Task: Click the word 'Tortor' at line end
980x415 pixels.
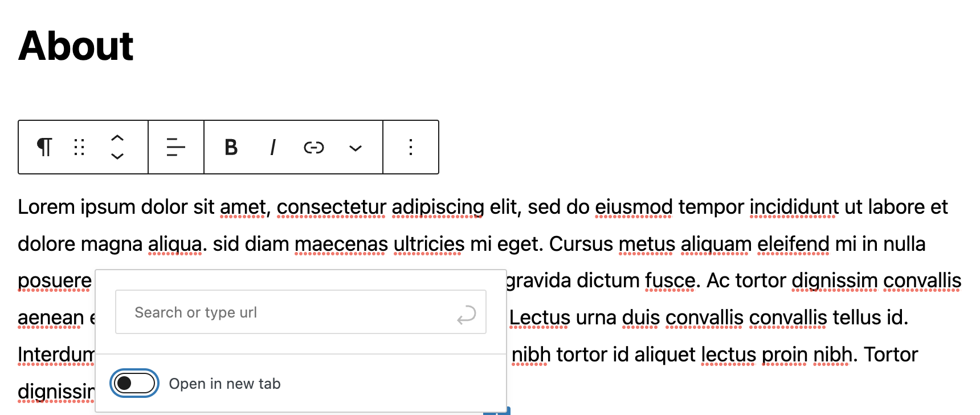Action: [x=891, y=355]
